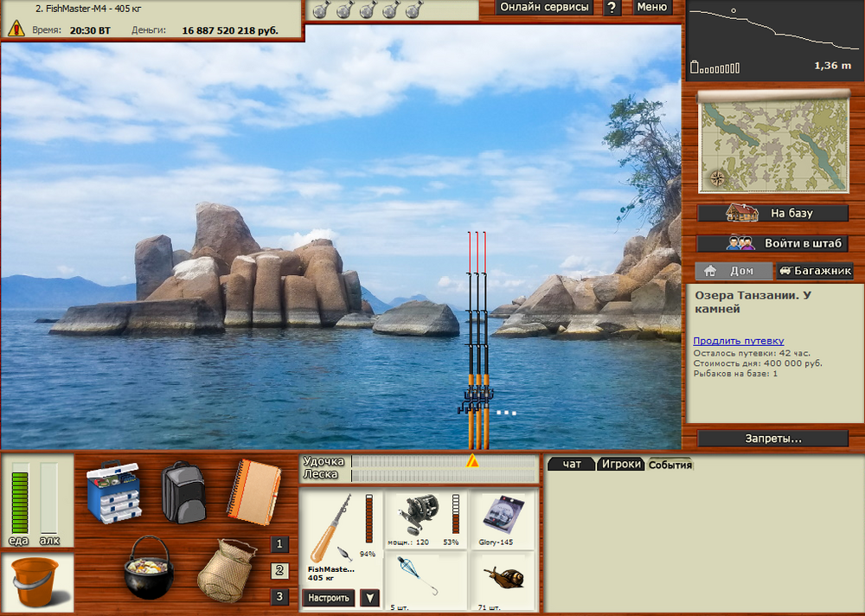865x616 pixels.
Task: Switch to rod slot 3
Action: [x=279, y=596]
